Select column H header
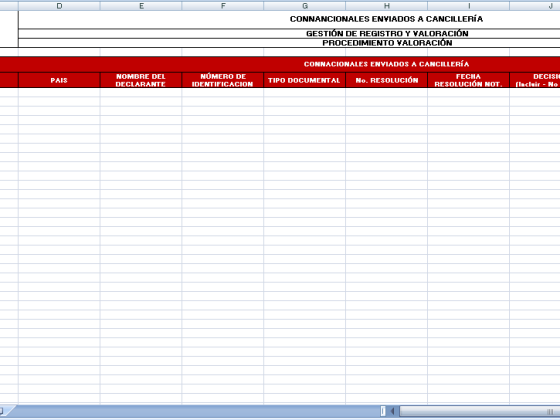560x420 pixels. click(x=386, y=6)
